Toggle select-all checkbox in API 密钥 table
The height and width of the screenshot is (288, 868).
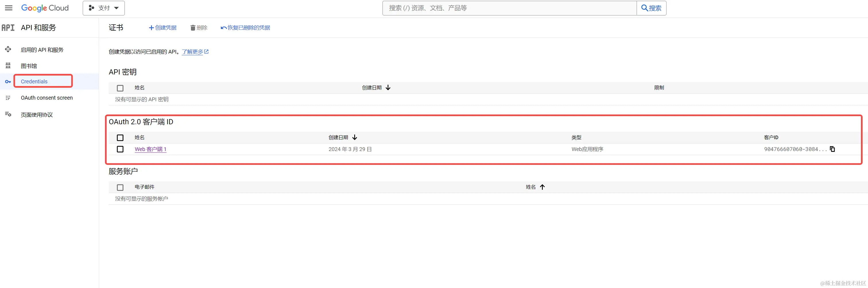click(120, 88)
